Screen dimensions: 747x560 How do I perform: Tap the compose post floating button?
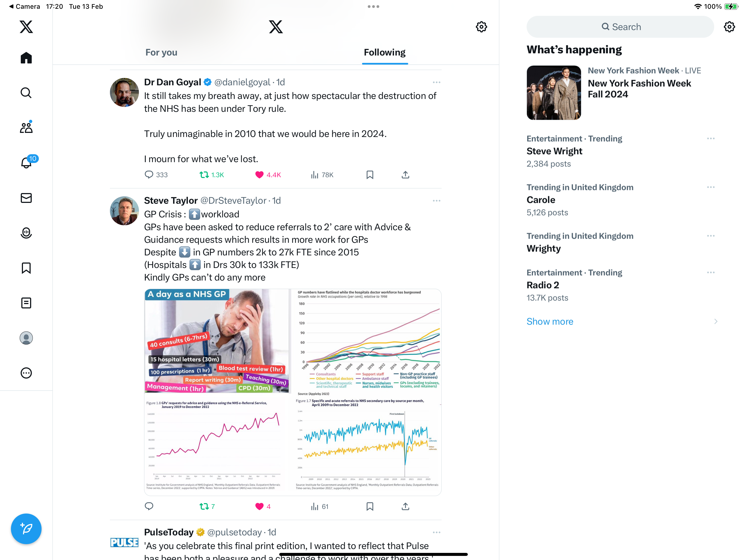[26, 529]
